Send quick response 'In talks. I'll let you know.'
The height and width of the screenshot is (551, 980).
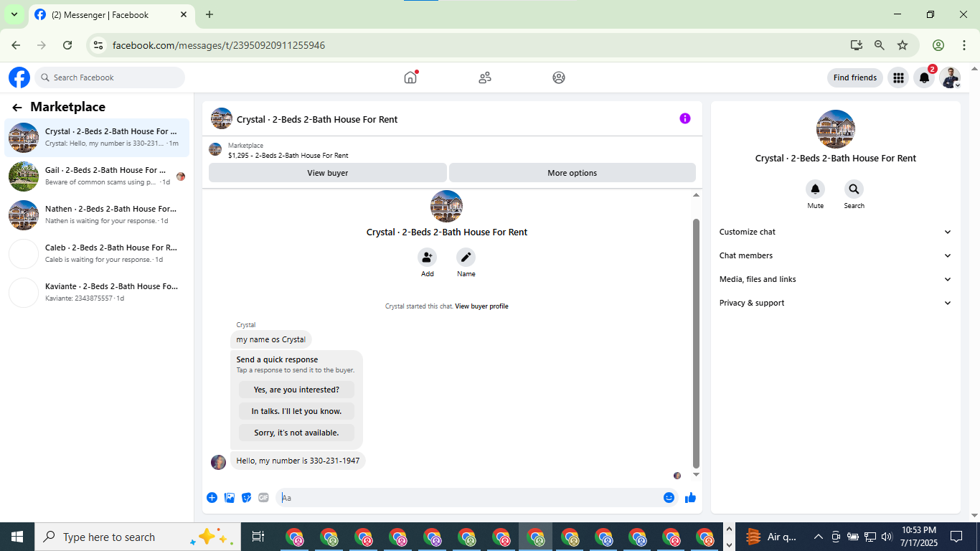[296, 411]
